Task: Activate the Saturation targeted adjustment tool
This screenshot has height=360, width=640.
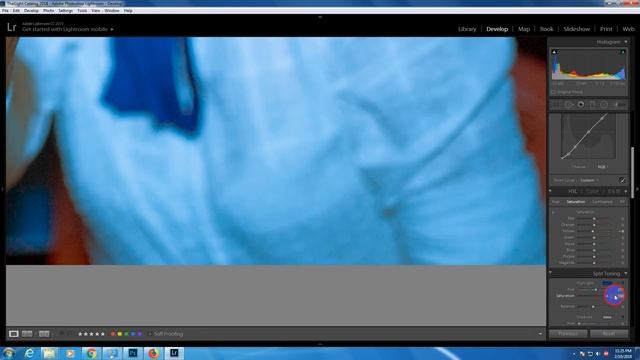Action: (x=554, y=212)
